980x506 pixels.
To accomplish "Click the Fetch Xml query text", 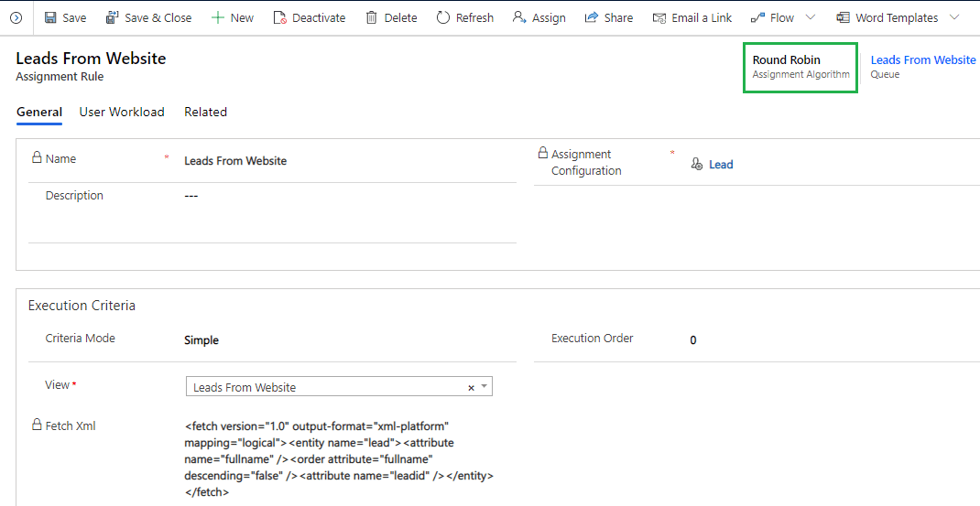I will pos(340,459).
